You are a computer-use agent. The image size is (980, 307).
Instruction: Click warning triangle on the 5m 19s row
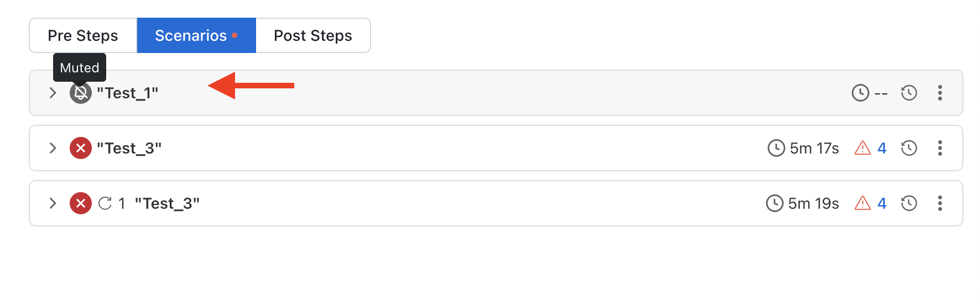click(x=862, y=203)
